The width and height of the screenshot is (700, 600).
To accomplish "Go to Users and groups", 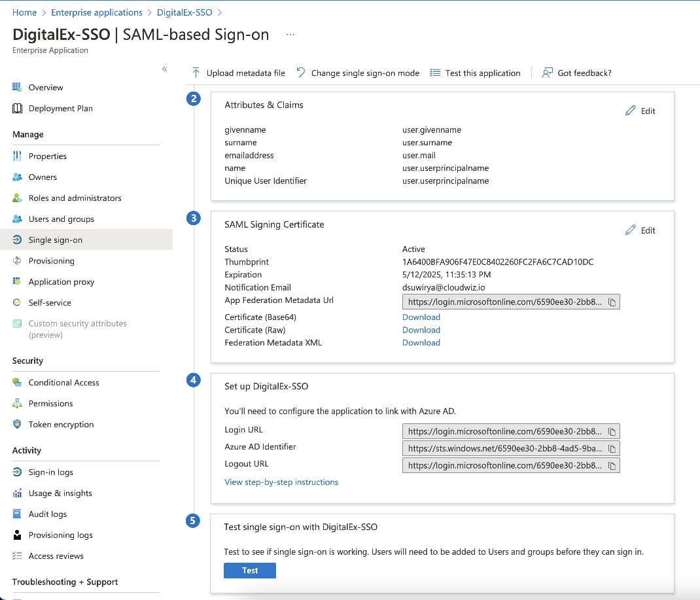I will pos(61,219).
